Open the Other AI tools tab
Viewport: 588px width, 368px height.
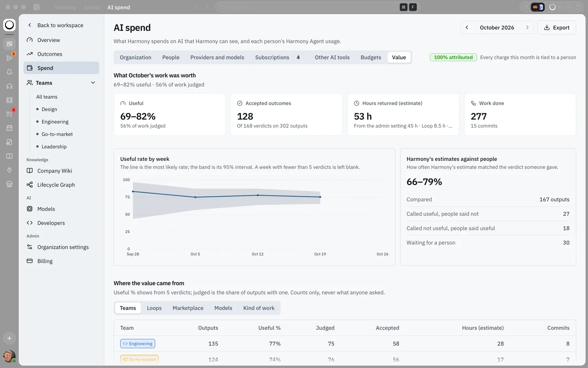(332, 57)
